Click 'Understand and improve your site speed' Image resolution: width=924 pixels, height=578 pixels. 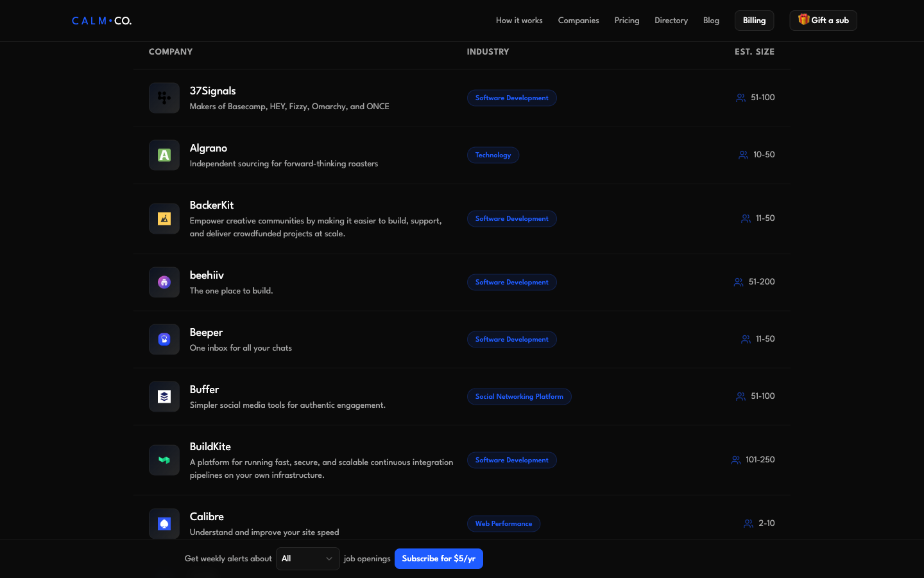pyautogui.click(x=264, y=532)
